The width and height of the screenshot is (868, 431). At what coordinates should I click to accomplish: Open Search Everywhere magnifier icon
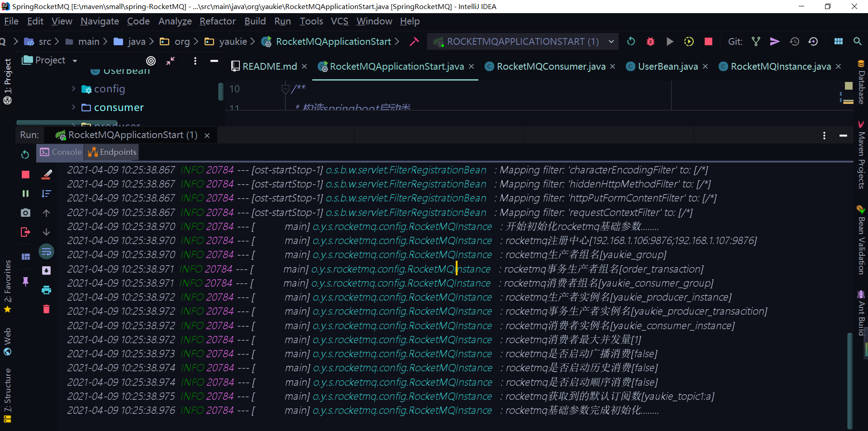(x=857, y=42)
